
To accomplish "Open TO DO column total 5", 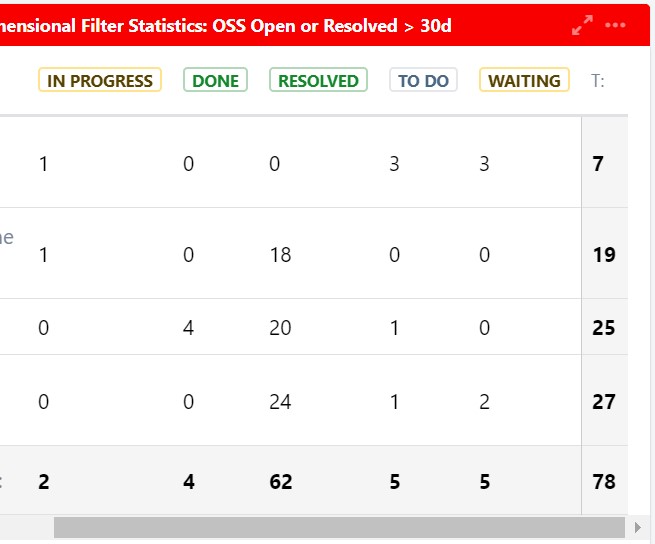I will (395, 482).
